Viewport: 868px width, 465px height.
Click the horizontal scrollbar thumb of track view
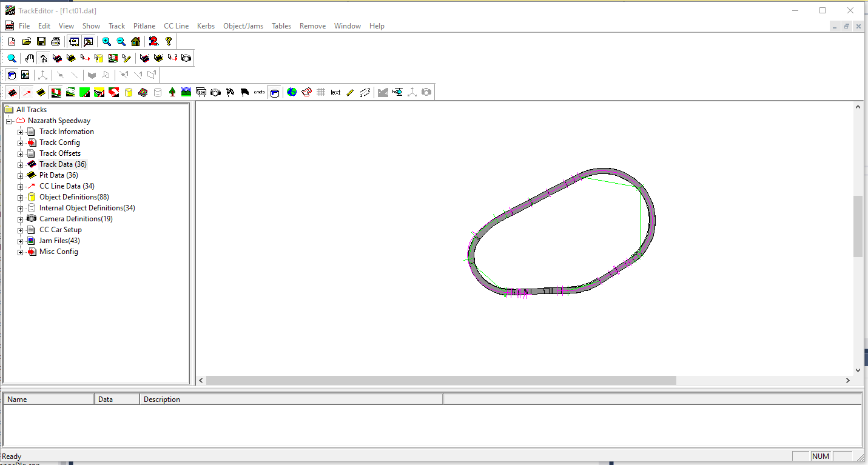441,380
